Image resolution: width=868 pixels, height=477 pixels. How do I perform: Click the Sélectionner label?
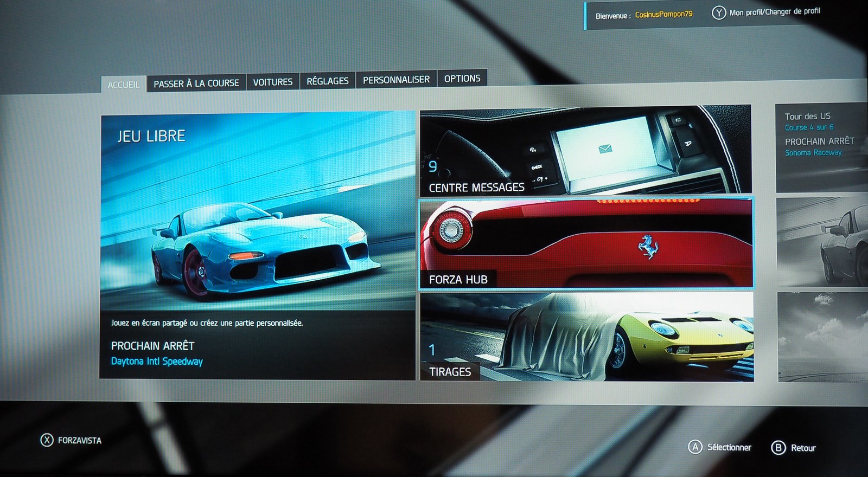pyautogui.click(x=729, y=447)
